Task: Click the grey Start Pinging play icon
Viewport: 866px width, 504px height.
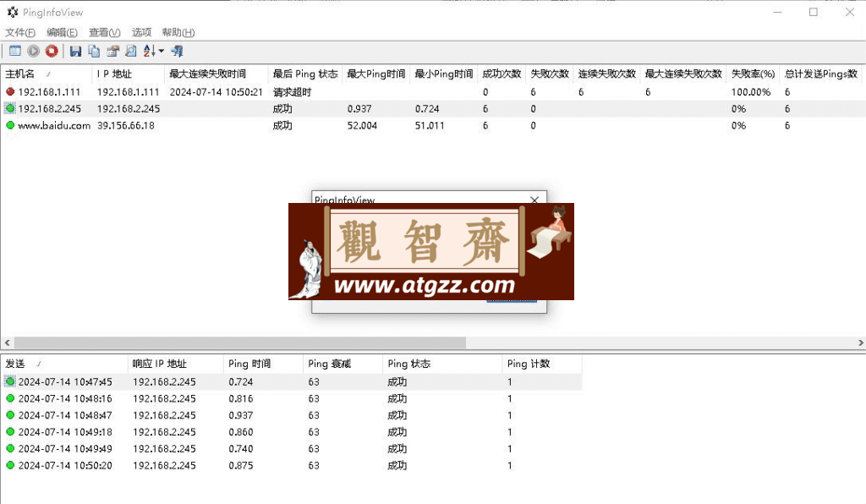Action: [x=33, y=51]
